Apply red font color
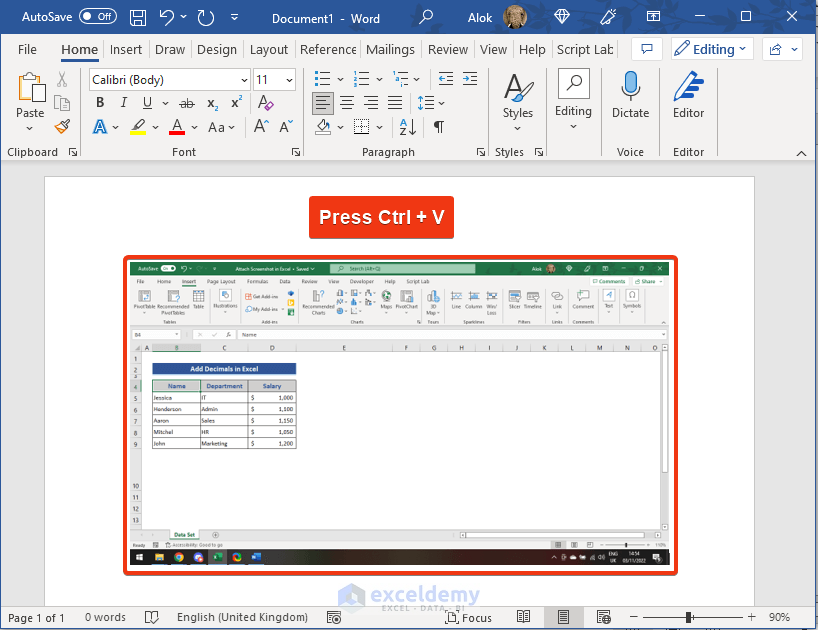 [177, 127]
